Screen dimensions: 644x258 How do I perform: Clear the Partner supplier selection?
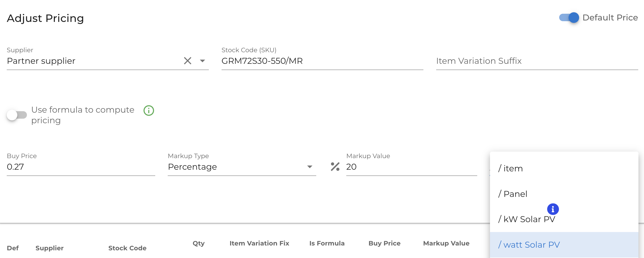point(187,61)
